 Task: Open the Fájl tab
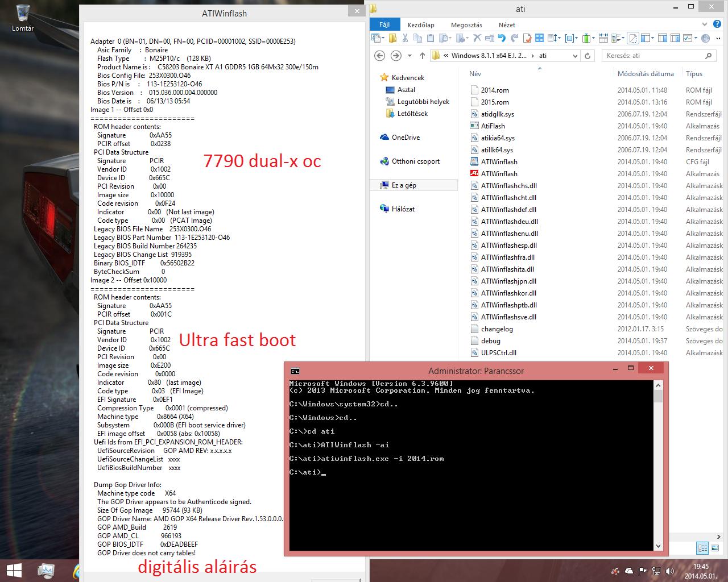385,24
